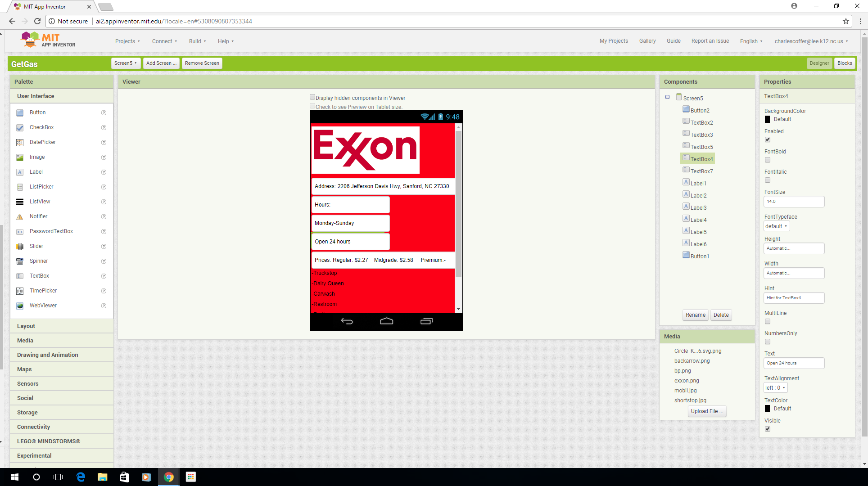Open Chrome from the Windows taskbar
Image resolution: width=868 pixels, height=486 pixels.
(169, 477)
